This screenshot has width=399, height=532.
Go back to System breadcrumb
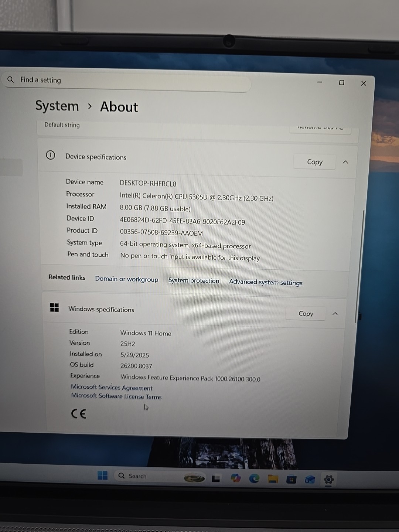[57, 106]
